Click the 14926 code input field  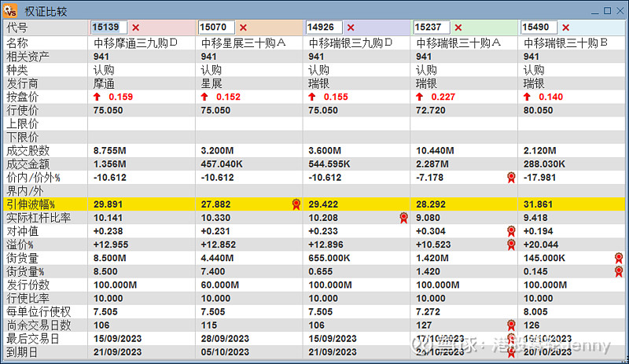[324, 28]
